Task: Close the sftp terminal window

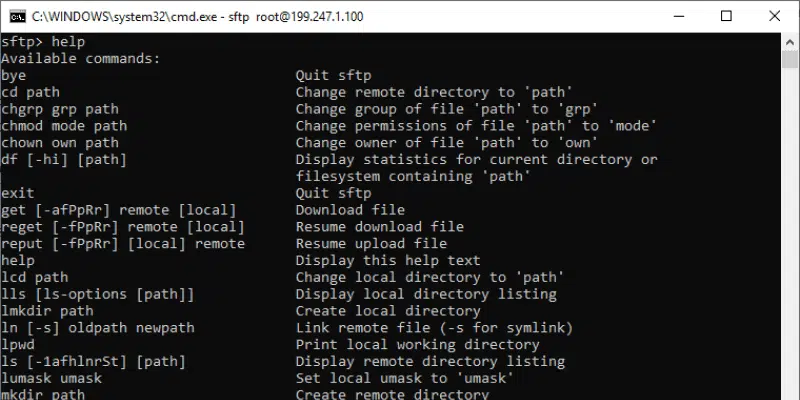Action: click(x=773, y=17)
